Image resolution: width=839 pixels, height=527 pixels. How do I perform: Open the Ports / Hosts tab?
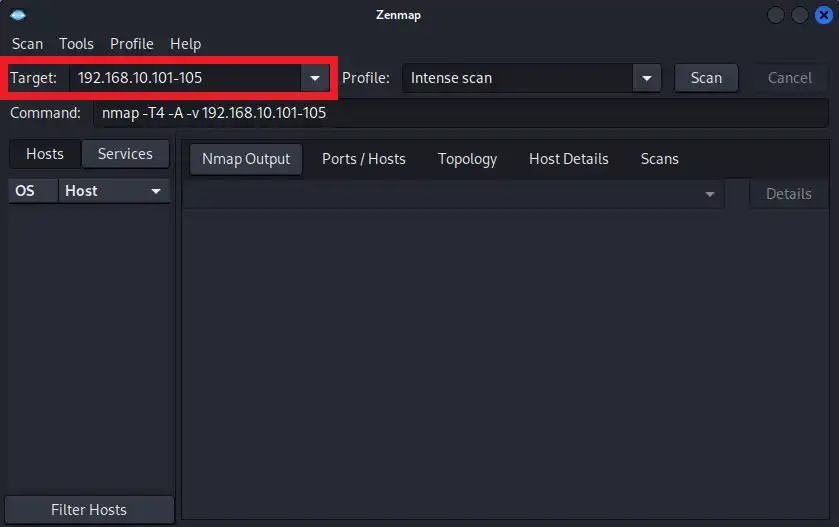tap(364, 159)
